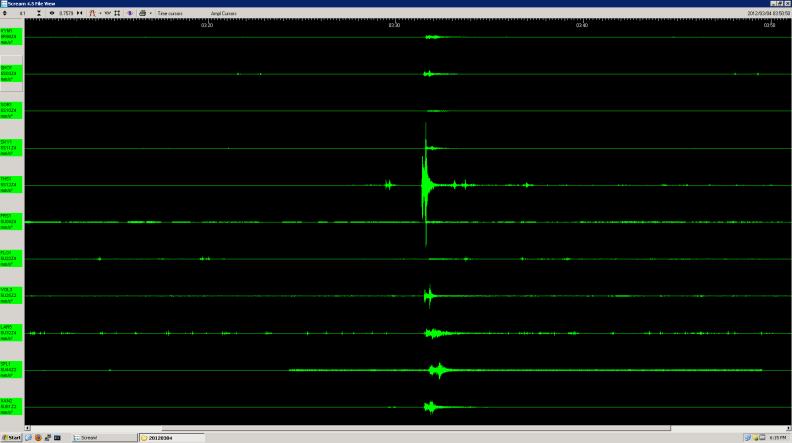Expand the print options dropdown arrow

(x=151, y=13)
